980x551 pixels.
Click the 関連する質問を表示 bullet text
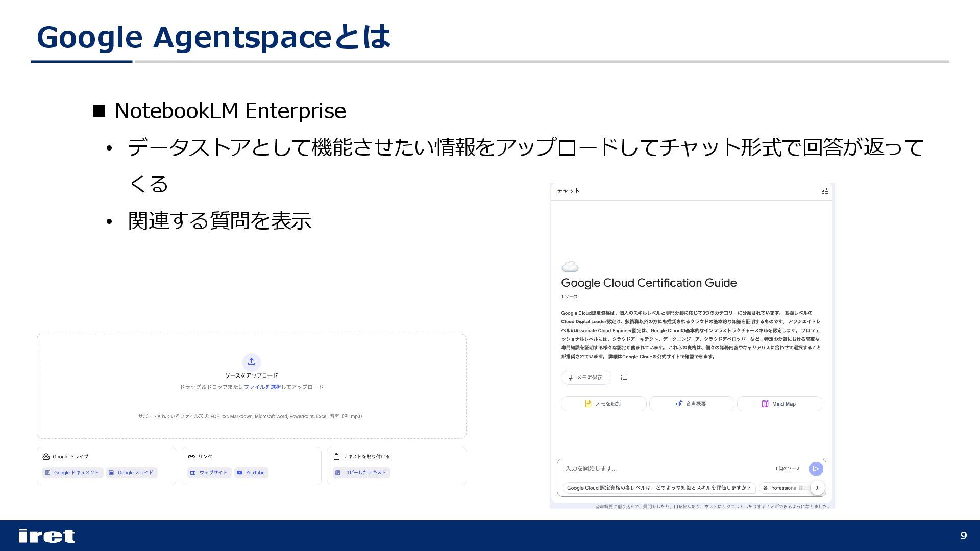click(219, 221)
